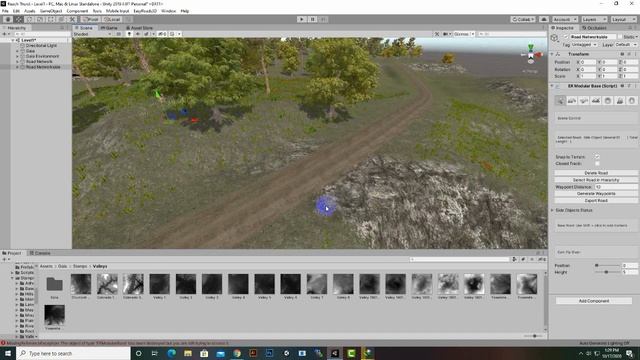Click the Add Component button
This screenshot has height=360, width=640.
(x=594, y=301)
